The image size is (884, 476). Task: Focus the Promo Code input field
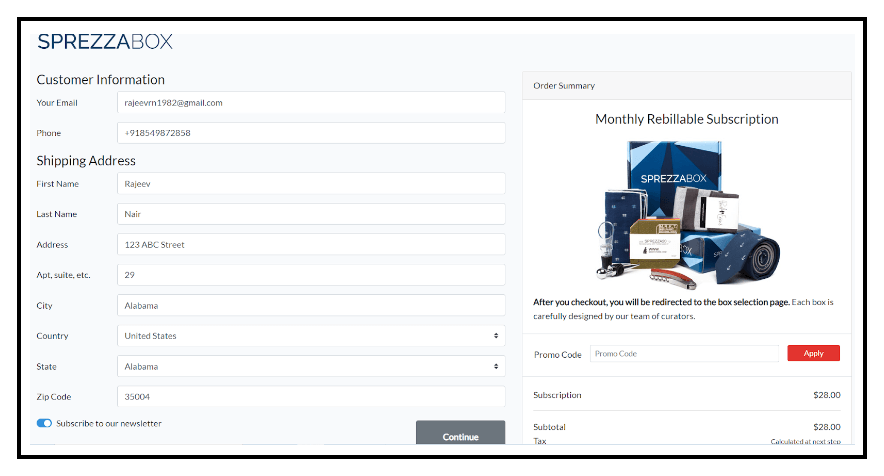(684, 354)
